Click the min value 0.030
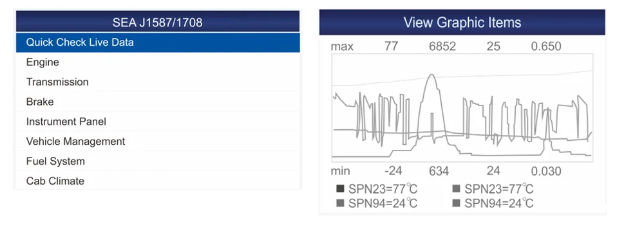 click(546, 171)
